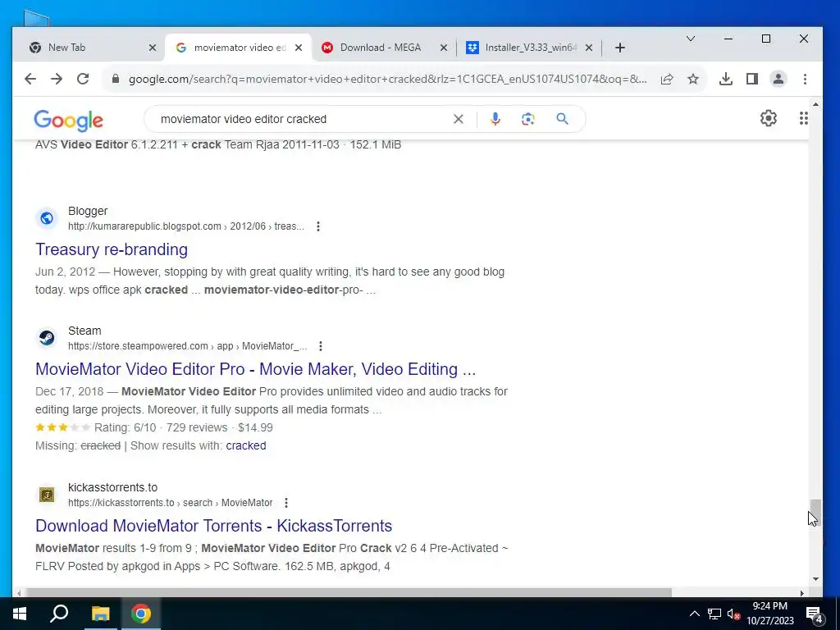Start a search by voice
The height and width of the screenshot is (630, 840).
click(495, 119)
